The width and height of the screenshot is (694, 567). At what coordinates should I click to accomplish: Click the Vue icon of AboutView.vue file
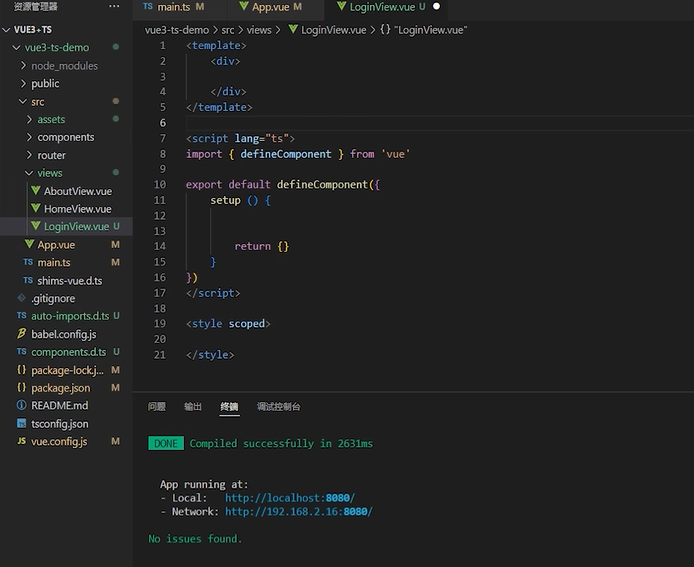pos(36,190)
